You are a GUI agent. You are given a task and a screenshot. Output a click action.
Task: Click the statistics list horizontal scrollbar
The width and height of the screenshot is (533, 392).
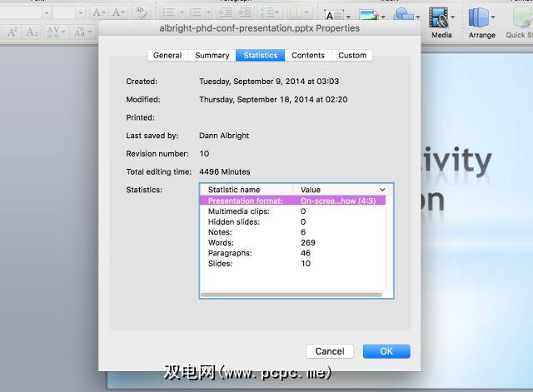click(291, 295)
